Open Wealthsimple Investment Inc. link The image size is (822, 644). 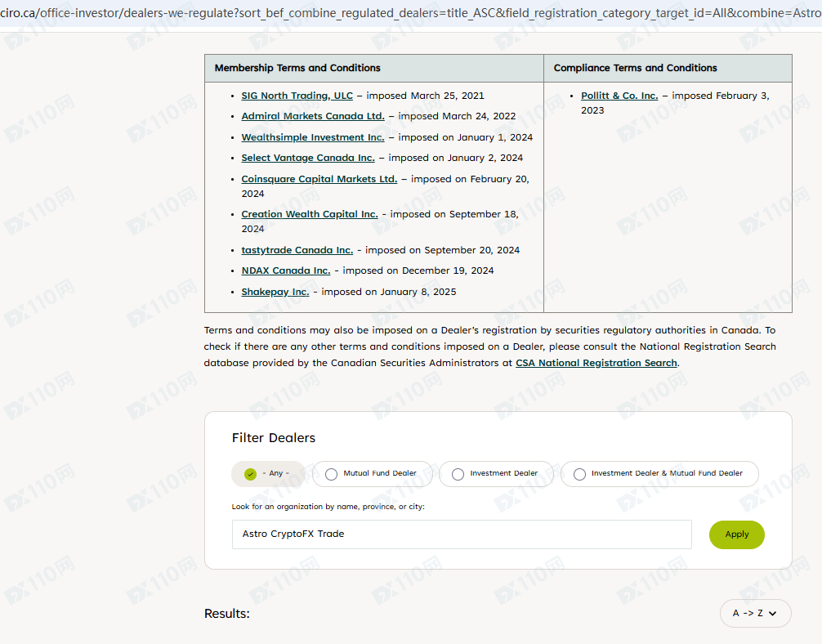click(312, 136)
